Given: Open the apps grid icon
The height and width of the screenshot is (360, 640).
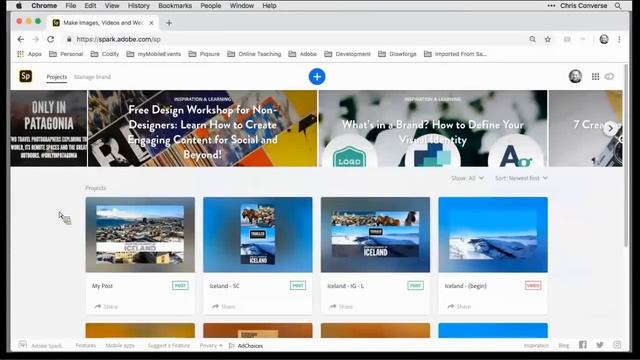Looking at the screenshot, I should (x=595, y=77).
